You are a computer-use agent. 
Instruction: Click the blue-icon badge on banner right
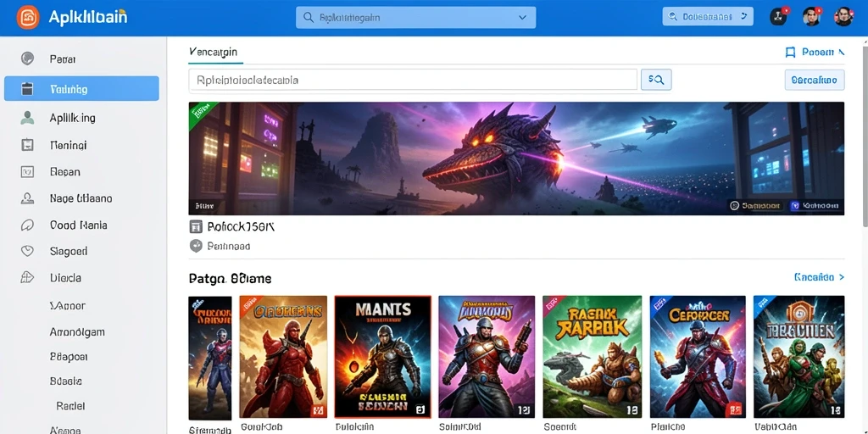point(816,205)
